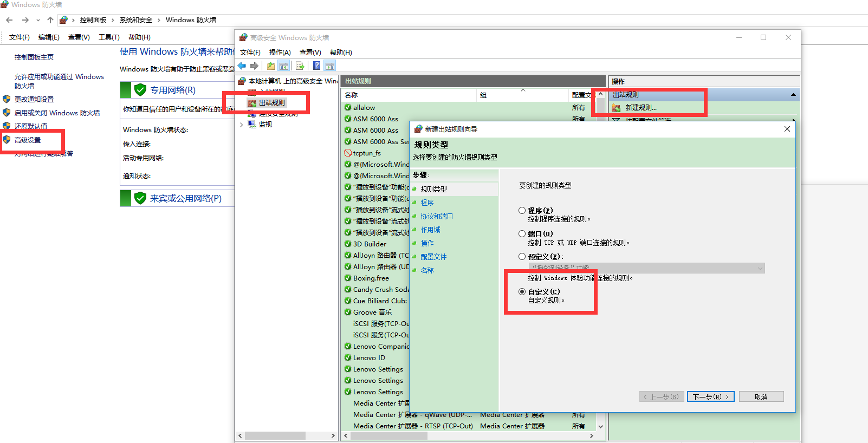Image resolution: width=868 pixels, height=443 pixels.
Task: Click the green check icon of Lenovo ID
Action: pyautogui.click(x=348, y=358)
